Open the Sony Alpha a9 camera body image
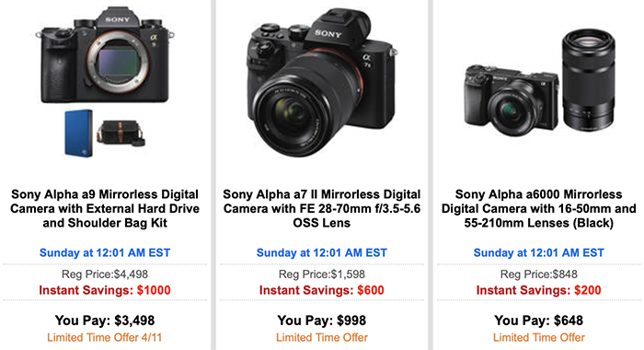This screenshot has width=644, height=350. (105, 54)
